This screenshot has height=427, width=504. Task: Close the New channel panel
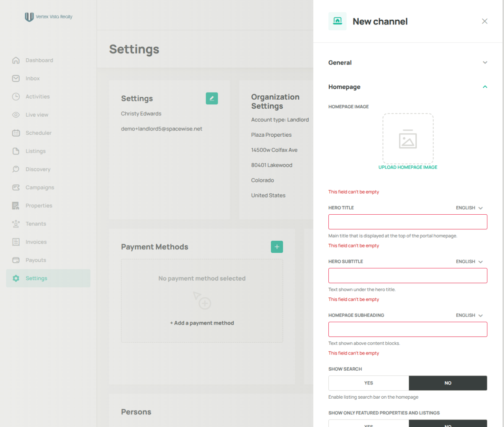click(x=485, y=21)
